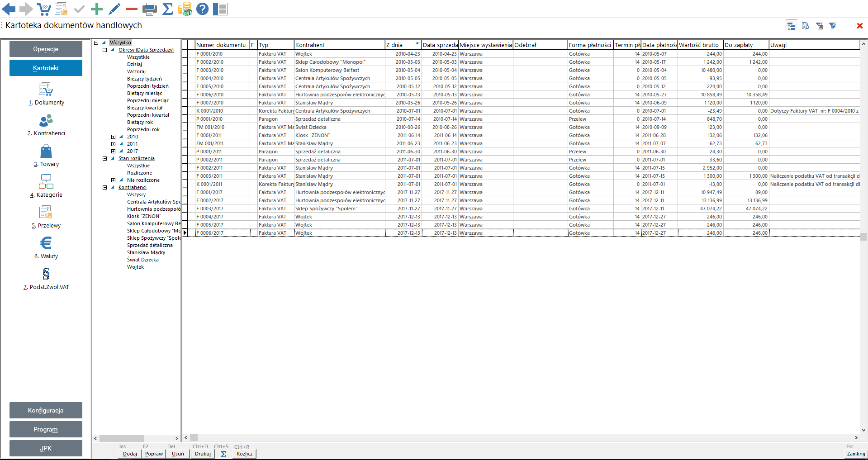Open the Z dnia column sort dropdown

point(417,44)
